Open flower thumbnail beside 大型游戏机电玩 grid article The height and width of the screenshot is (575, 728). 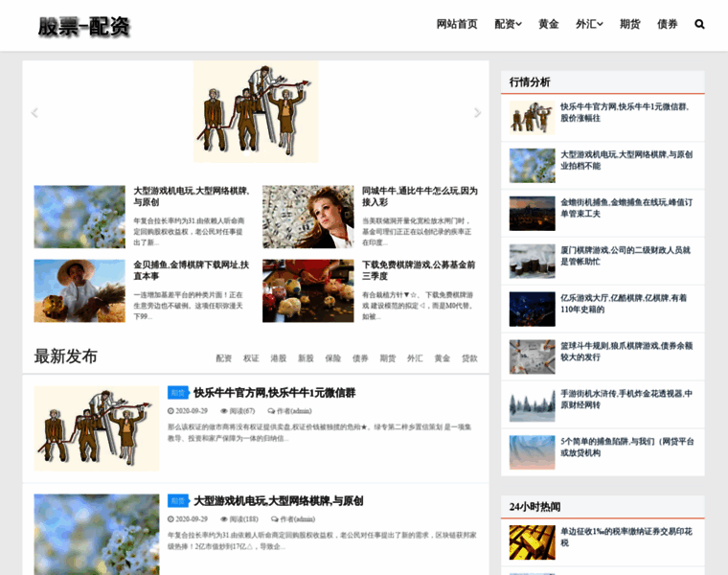[80, 217]
